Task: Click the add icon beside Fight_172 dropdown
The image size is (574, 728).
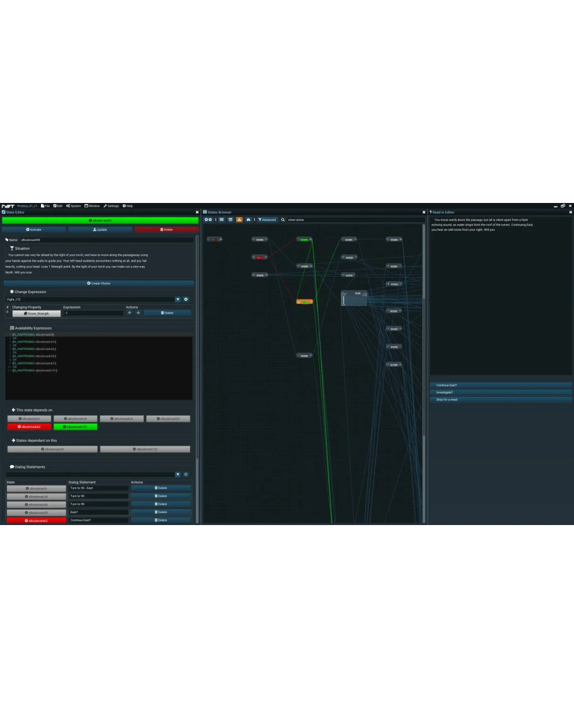Action: pos(186,299)
